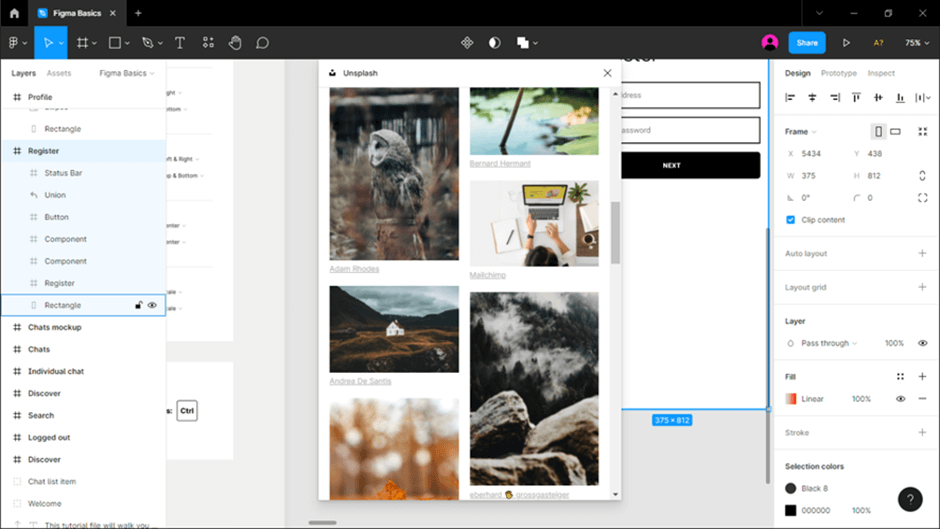Image resolution: width=940 pixels, height=529 pixels.
Task: Add a new Auto layout
Action: 923,253
